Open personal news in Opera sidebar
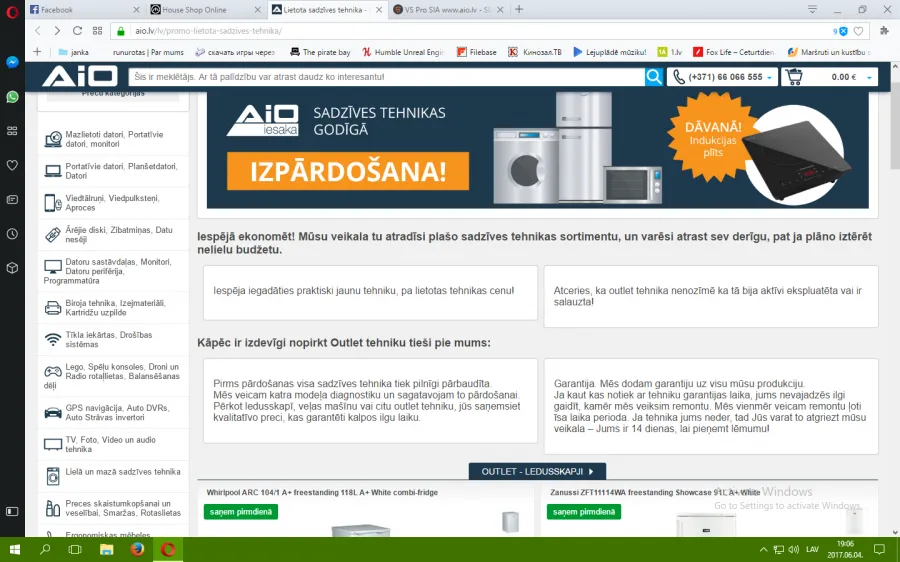Image resolution: width=900 pixels, height=562 pixels. (x=12, y=200)
